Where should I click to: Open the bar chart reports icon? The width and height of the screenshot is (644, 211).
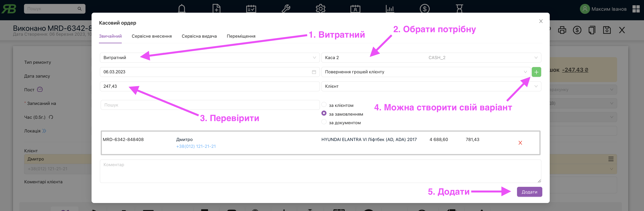pos(390,9)
